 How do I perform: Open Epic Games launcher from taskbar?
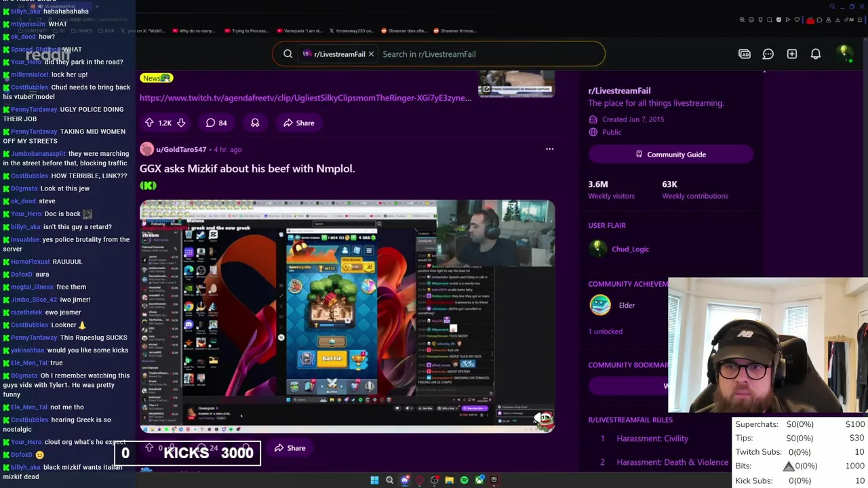click(494, 480)
